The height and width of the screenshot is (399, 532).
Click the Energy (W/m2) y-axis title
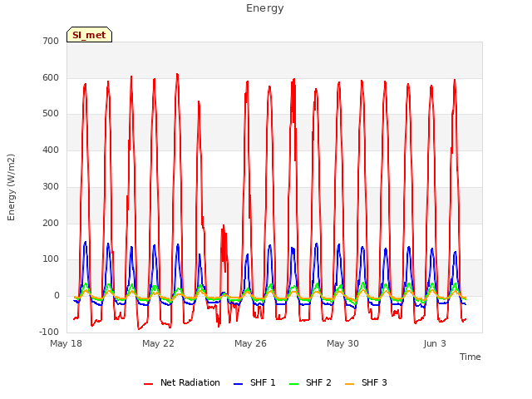11,187
